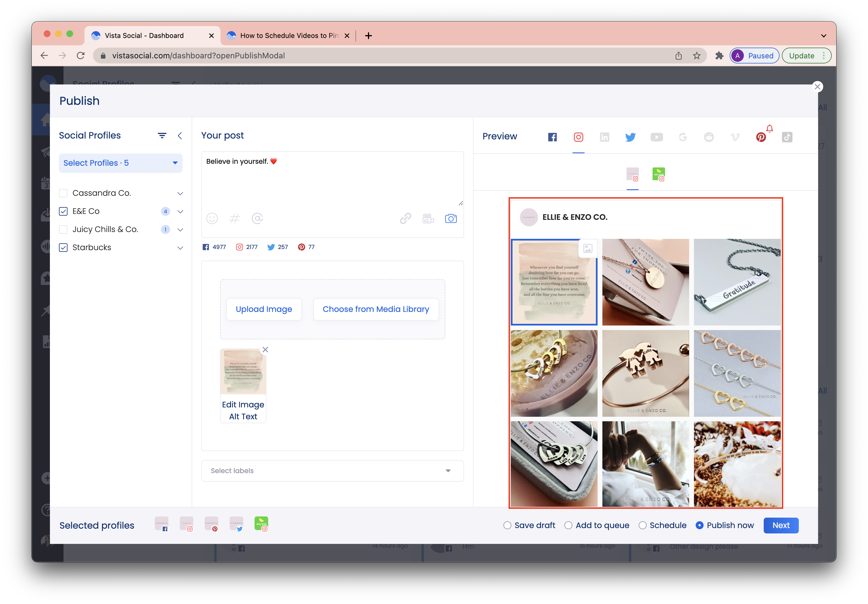This screenshot has height=604, width=868.
Task: Close the Vista Social Dashboard tab
Action: (x=211, y=36)
